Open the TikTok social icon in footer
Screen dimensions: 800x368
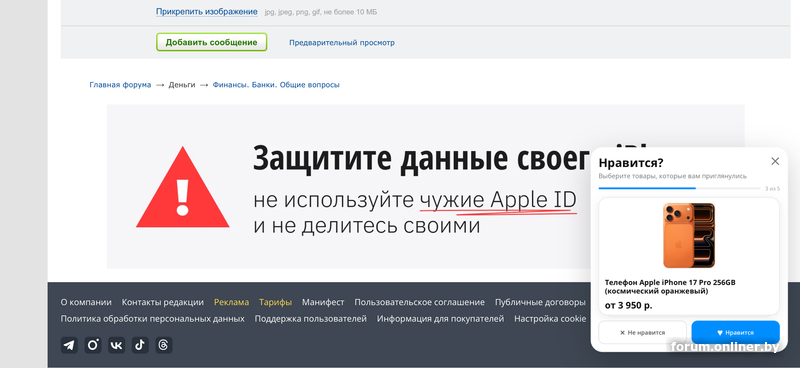[x=140, y=346]
